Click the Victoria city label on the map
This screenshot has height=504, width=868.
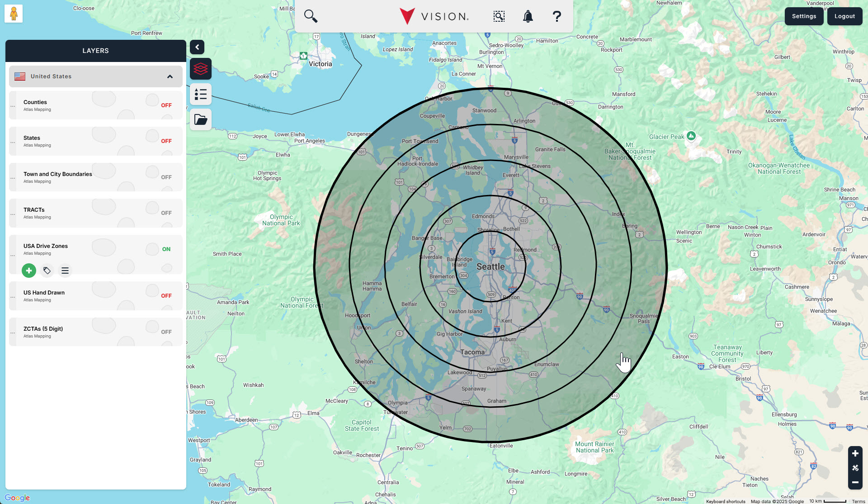(320, 64)
